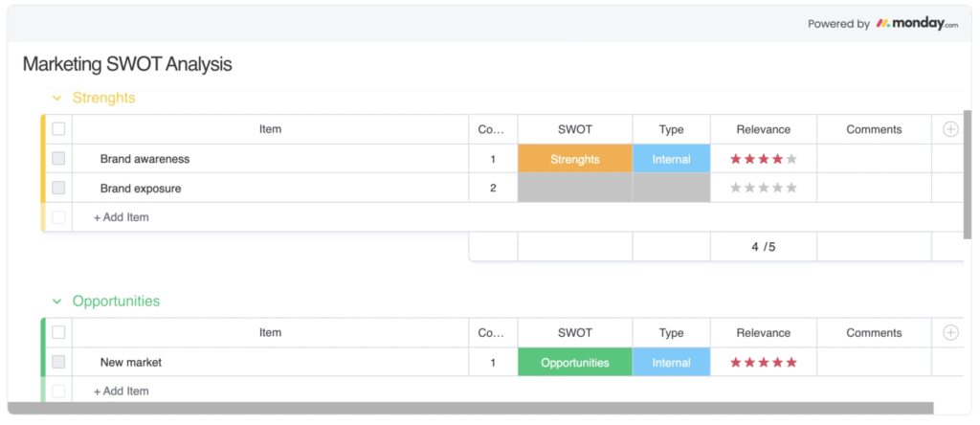
Task: Add a column to the Opportunities table
Action: (x=950, y=333)
